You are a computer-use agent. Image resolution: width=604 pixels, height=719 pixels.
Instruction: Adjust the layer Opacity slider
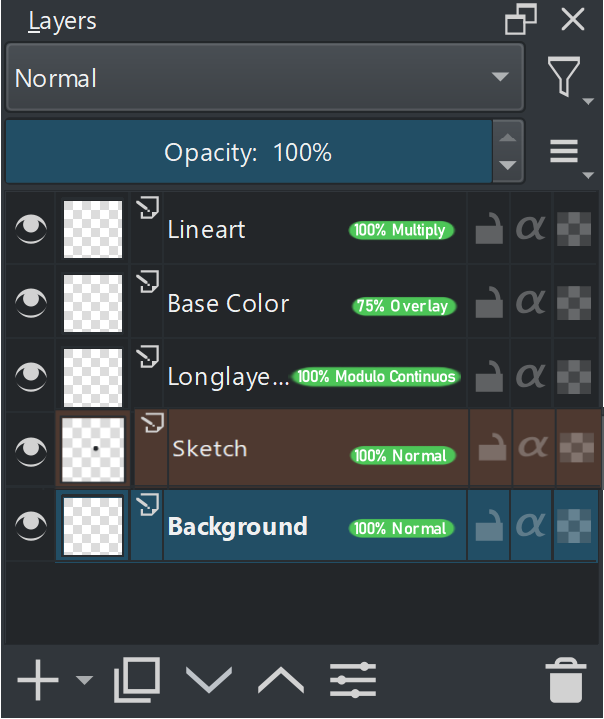click(x=248, y=152)
